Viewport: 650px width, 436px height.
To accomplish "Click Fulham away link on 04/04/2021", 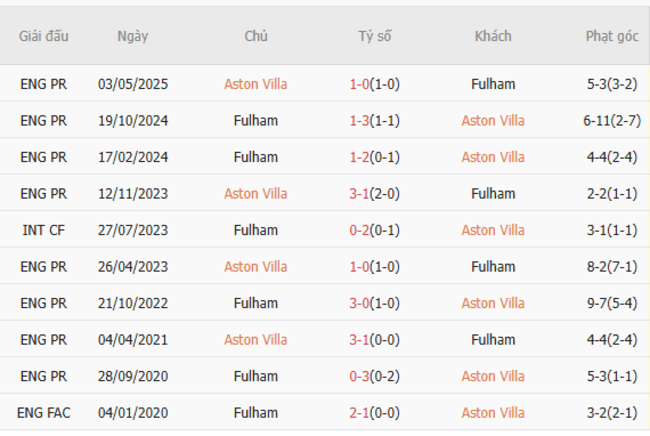I will [493, 339].
